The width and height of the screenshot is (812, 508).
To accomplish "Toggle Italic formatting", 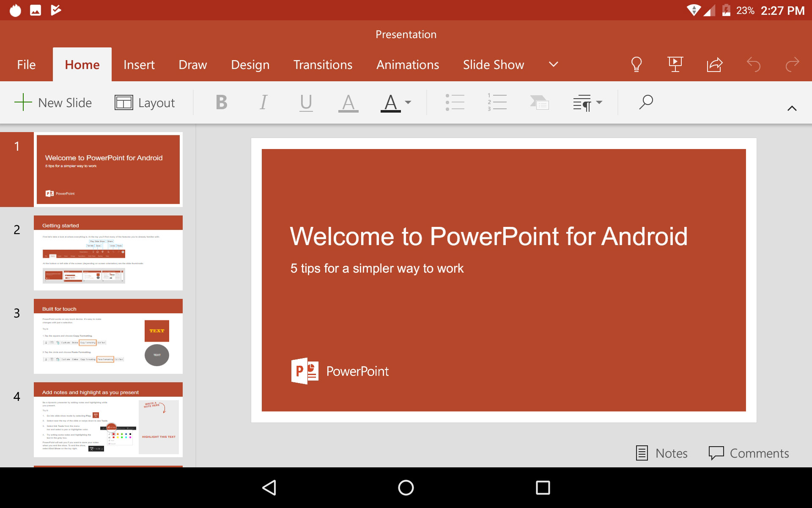I will [263, 102].
